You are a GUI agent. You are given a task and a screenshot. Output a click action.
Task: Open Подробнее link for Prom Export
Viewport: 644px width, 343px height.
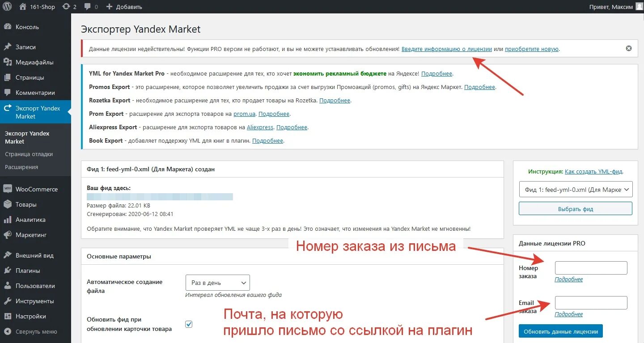click(x=274, y=114)
